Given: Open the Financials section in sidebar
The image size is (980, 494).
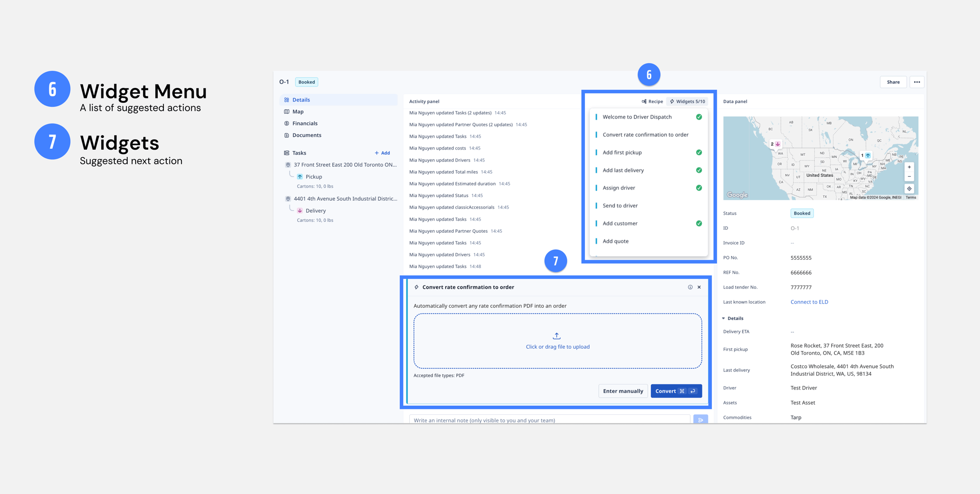Looking at the screenshot, I should (x=305, y=123).
